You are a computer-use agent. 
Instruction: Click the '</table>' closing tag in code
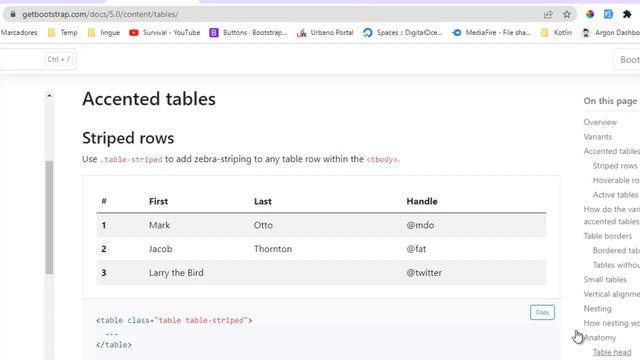point(114,345)
